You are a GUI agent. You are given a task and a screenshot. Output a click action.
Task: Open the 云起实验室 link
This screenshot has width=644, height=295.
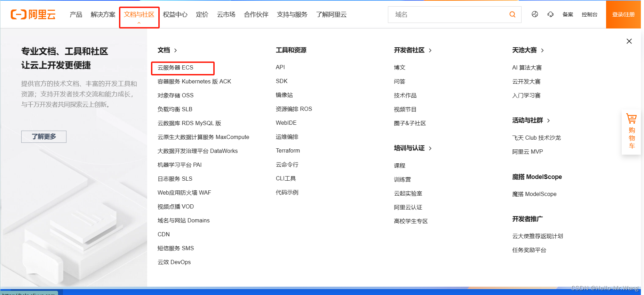[x=408, y=193]
